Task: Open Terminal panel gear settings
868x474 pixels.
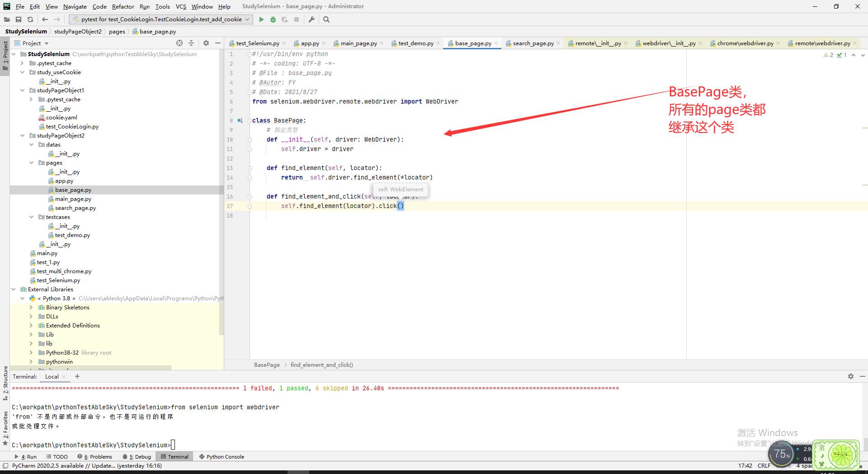Action: click(x=851, y=376)
